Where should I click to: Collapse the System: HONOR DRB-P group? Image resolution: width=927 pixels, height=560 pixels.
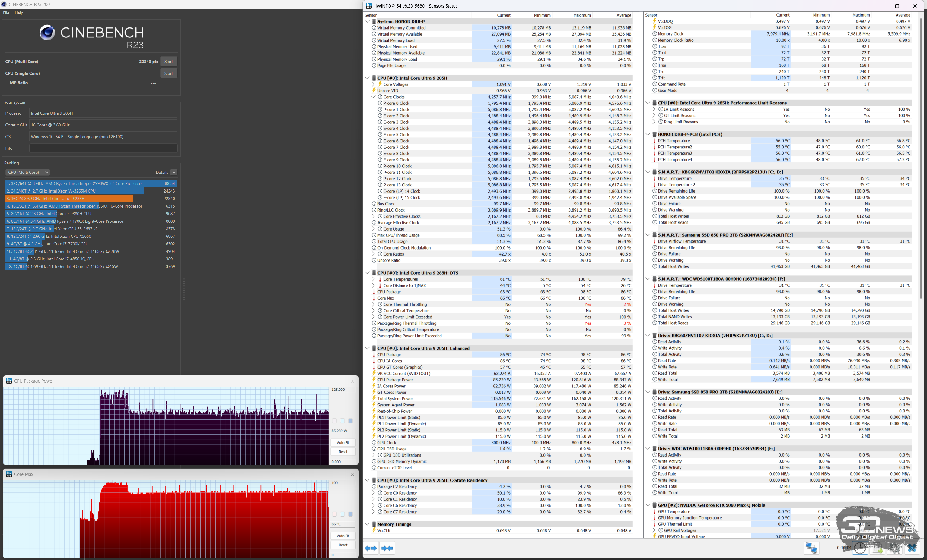[367, 21]
